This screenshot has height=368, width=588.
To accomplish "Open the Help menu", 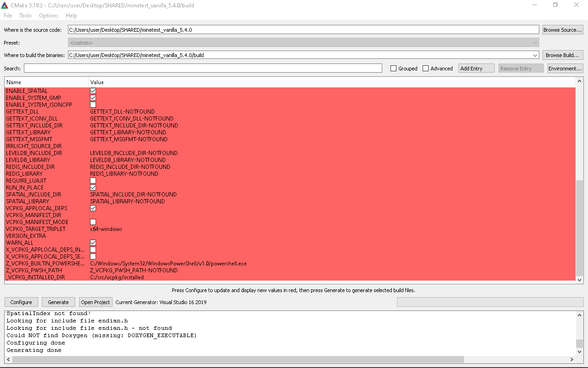I will [x=71, y=16].
